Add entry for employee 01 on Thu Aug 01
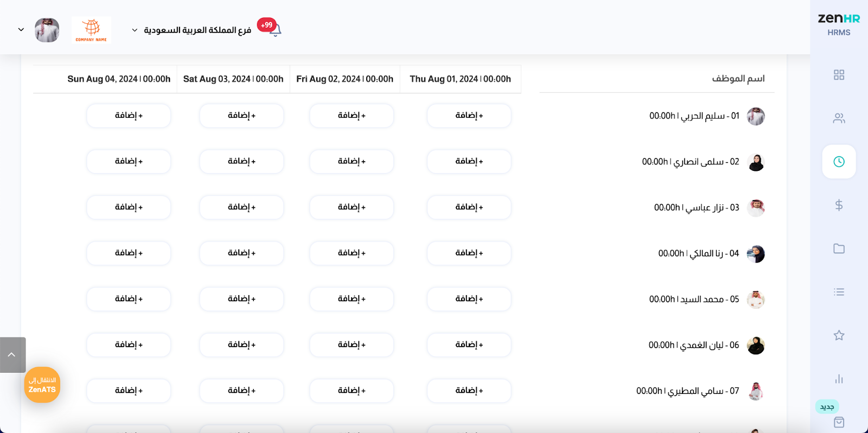 [x=469, y=116]
